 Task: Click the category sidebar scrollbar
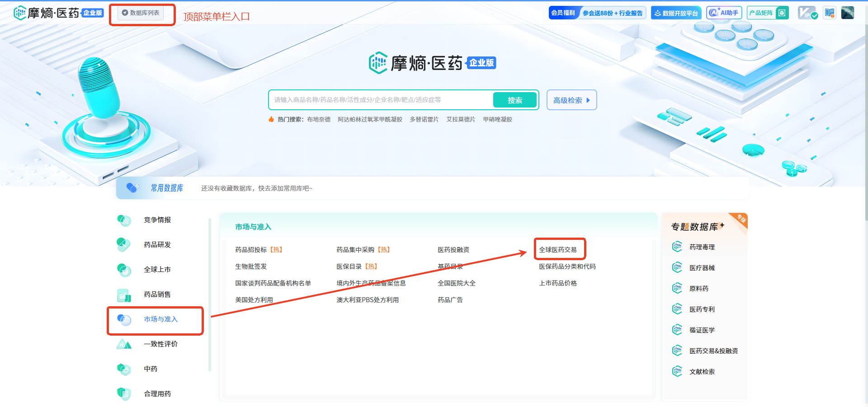pos(210,295)
